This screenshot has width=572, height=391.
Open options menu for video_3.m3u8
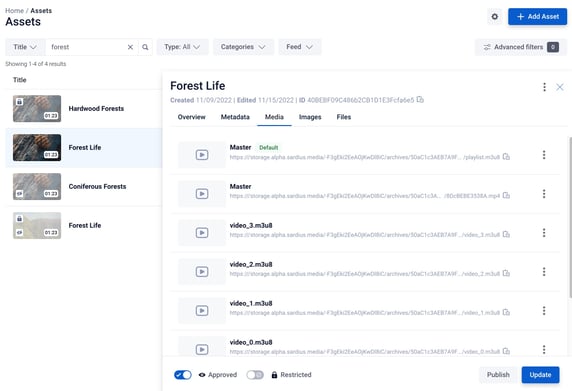tap(544, 233)
